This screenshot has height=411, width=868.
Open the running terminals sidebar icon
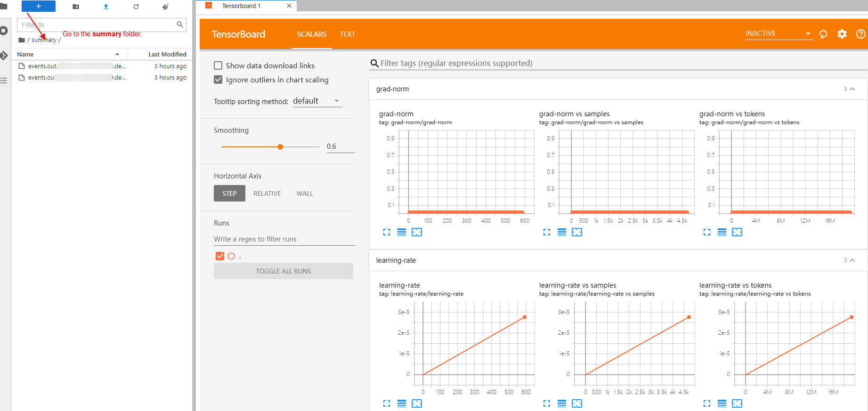[x=4, y=31]
